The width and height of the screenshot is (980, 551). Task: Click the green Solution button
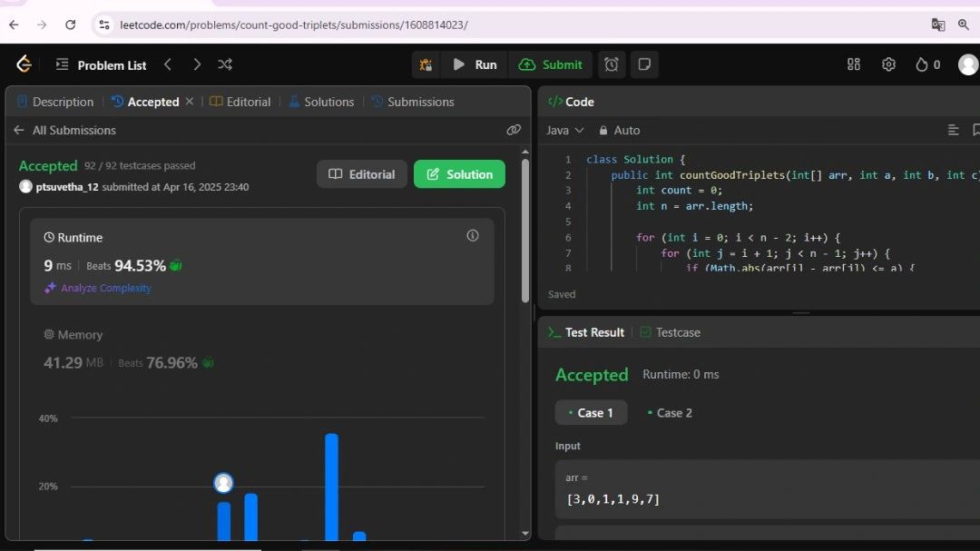[x=459, y=174]
